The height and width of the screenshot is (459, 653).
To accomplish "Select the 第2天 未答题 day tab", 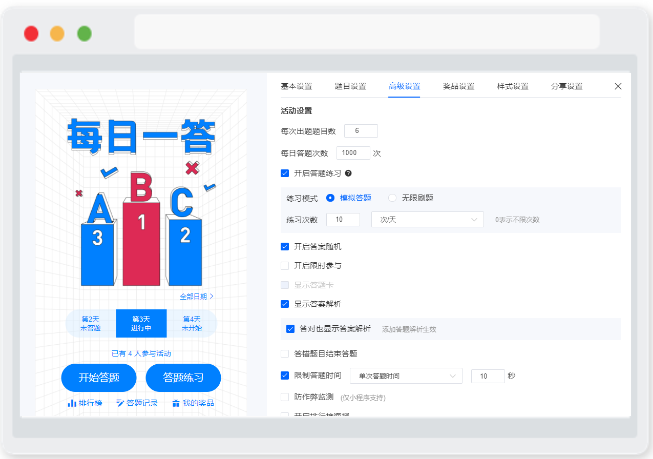I will coord(91,323).
